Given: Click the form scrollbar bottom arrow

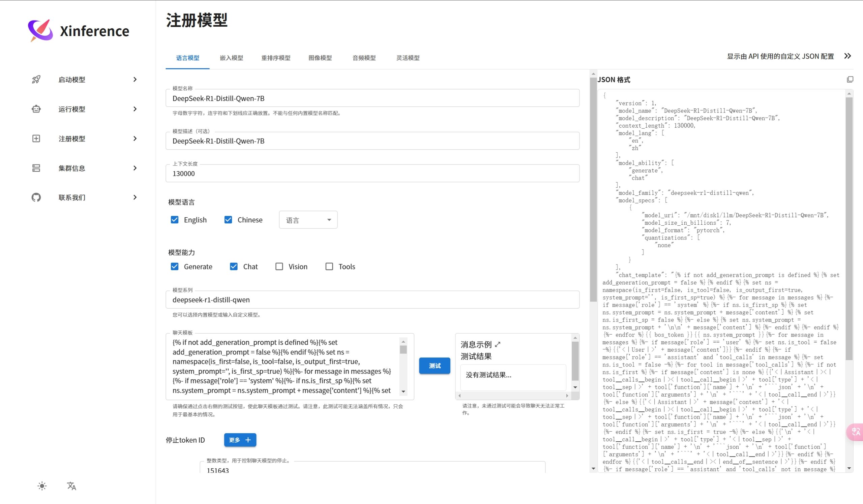Looking at the screenshot, I should pyautogui.click(x=593, y=468).
